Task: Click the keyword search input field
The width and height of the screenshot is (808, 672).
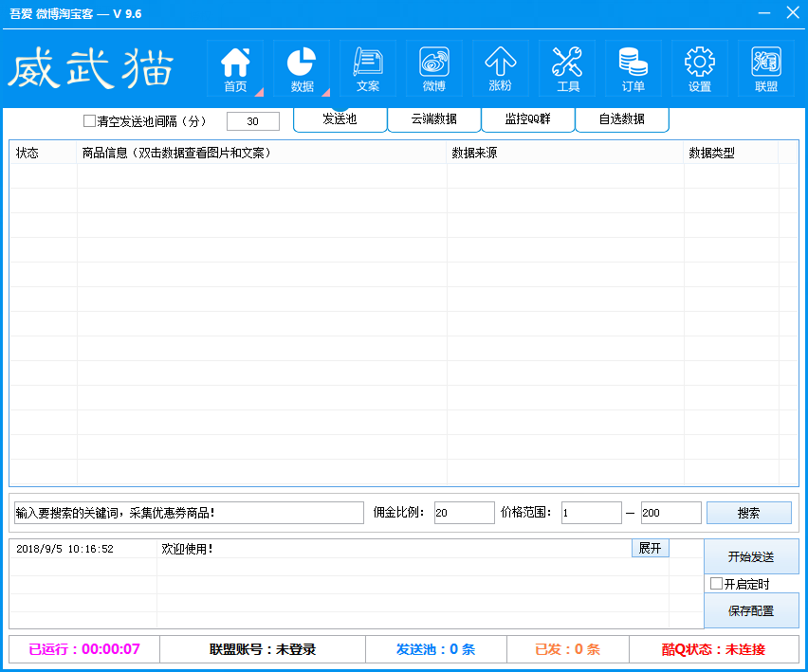Action: [189, 513]
